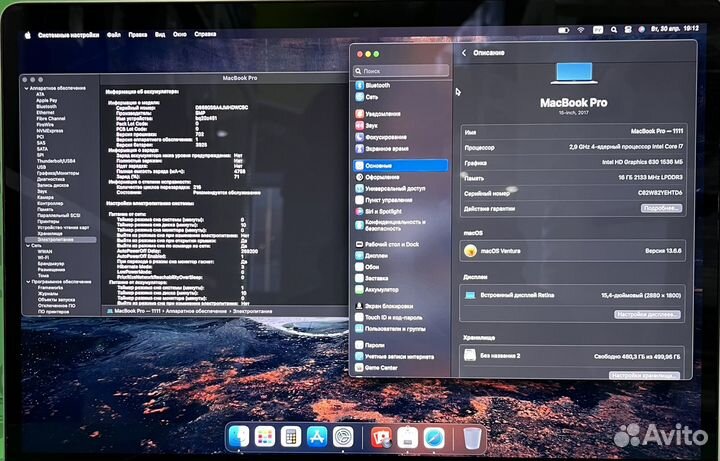
Task: Launch Finder from the Dock
Action: [x=239, y=437]
